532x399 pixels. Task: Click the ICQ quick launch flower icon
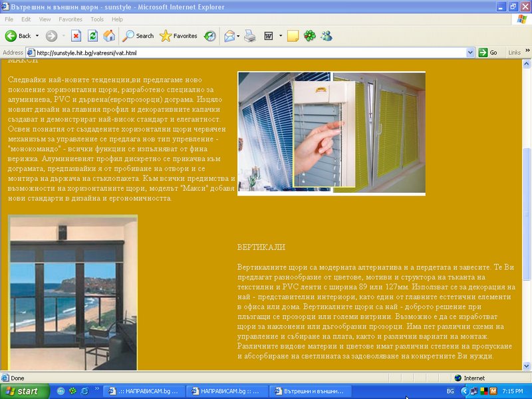tap(72, 391)
